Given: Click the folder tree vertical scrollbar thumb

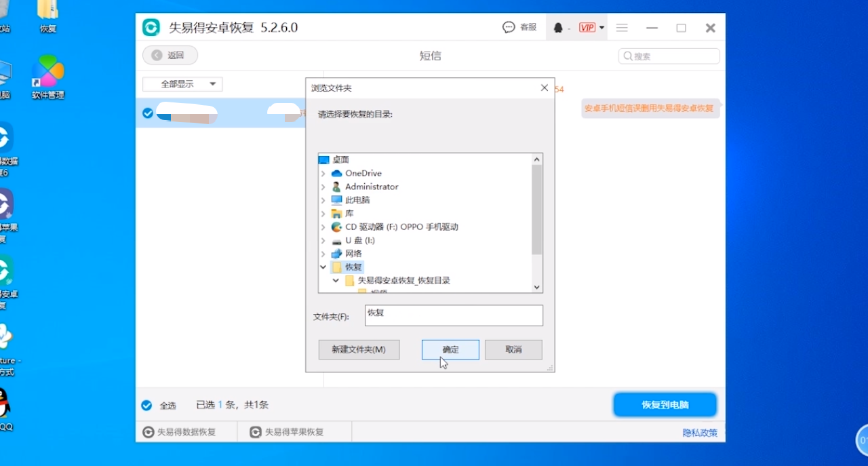Looking at the screenshot, I should [537, 210].
